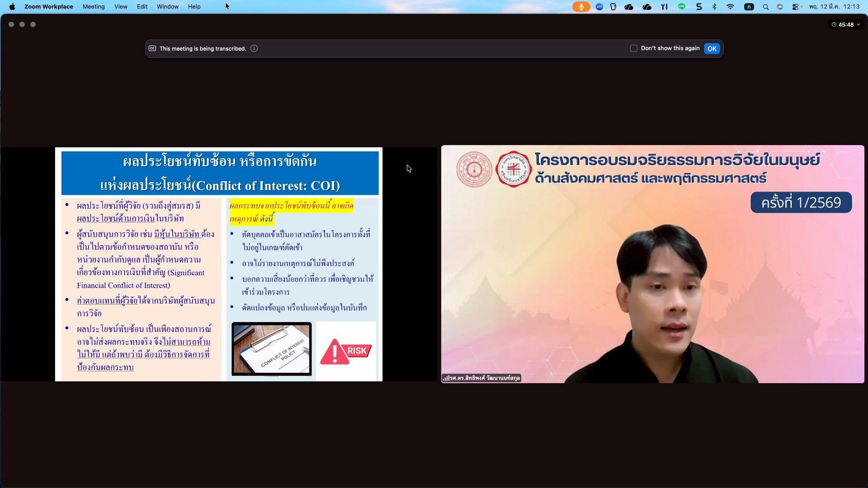Click the LINE icon in menu bar

tap(682, 7)
